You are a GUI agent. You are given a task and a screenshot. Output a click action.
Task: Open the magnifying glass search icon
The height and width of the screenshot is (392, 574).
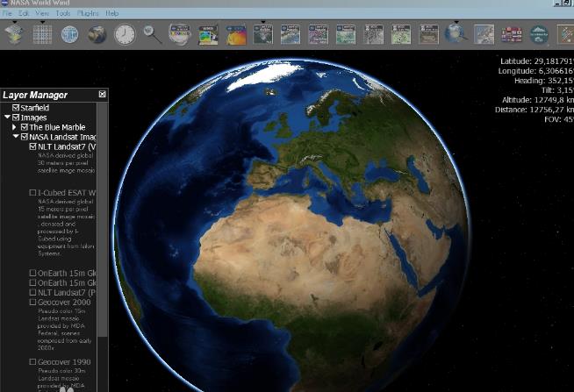tap(153, 34)
